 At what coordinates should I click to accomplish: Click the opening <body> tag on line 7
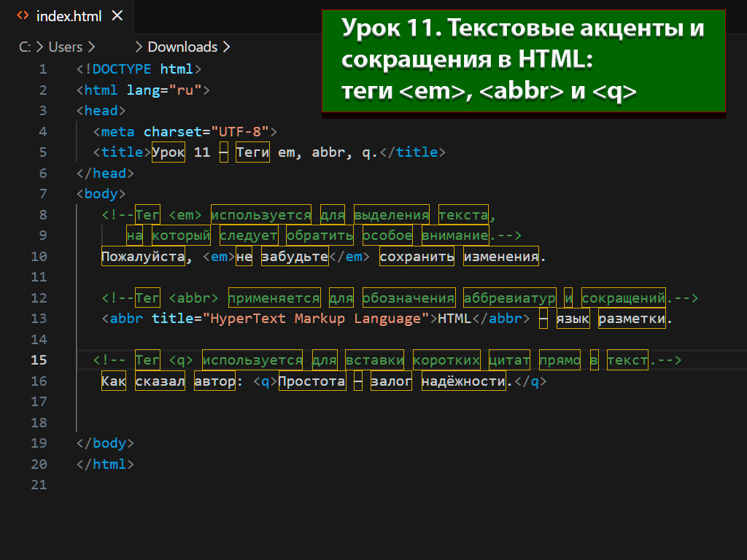[101, 194]
